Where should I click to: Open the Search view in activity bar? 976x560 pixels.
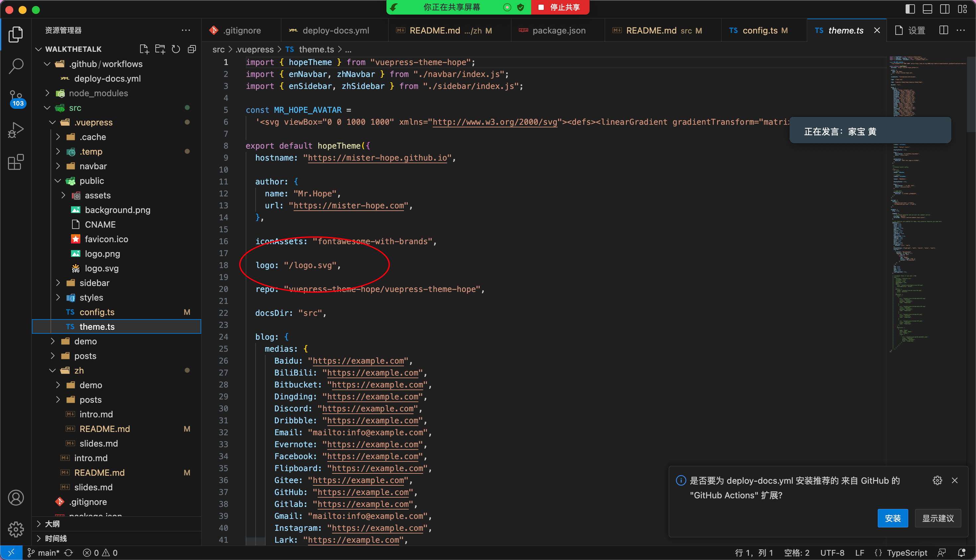(16, 66)
